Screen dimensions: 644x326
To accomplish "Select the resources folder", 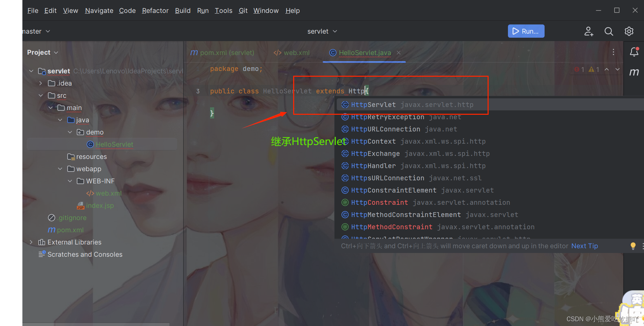I will (87, 157).
